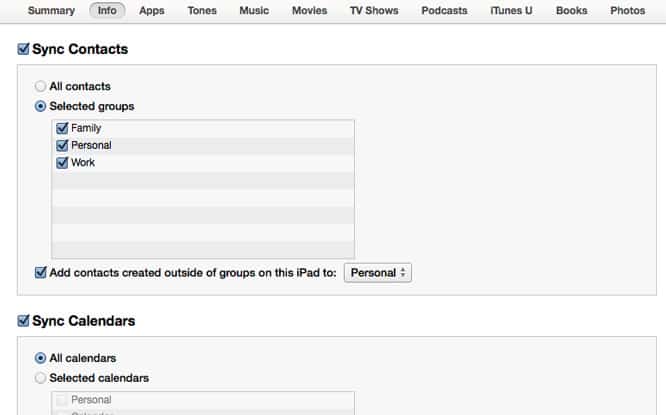Go to the iTunes U tab
This screenshot has width=666, height=415.
[511, 11]
